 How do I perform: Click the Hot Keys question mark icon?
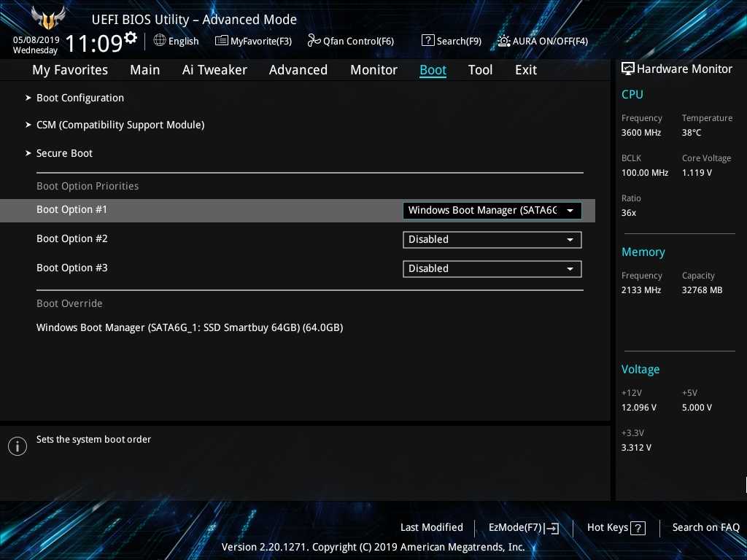pyautogui.click(x=638, y=529)
